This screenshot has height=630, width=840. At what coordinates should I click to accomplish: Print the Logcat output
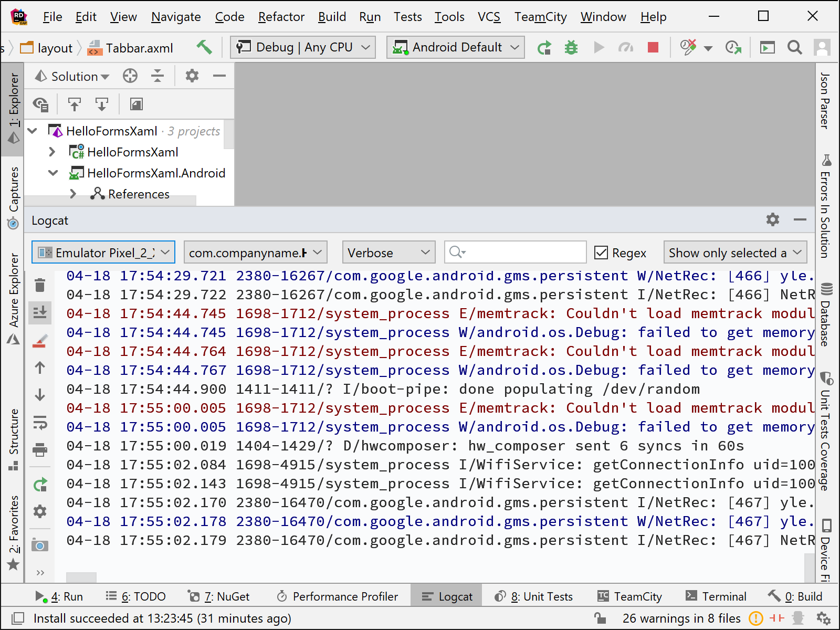coord(40,450)
